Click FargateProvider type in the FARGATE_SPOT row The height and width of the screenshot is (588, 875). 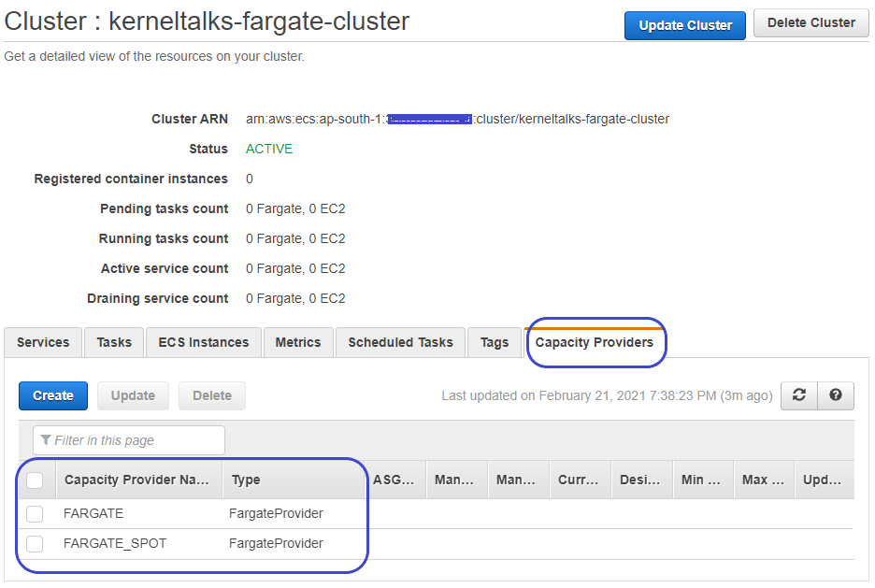[276, 543]
